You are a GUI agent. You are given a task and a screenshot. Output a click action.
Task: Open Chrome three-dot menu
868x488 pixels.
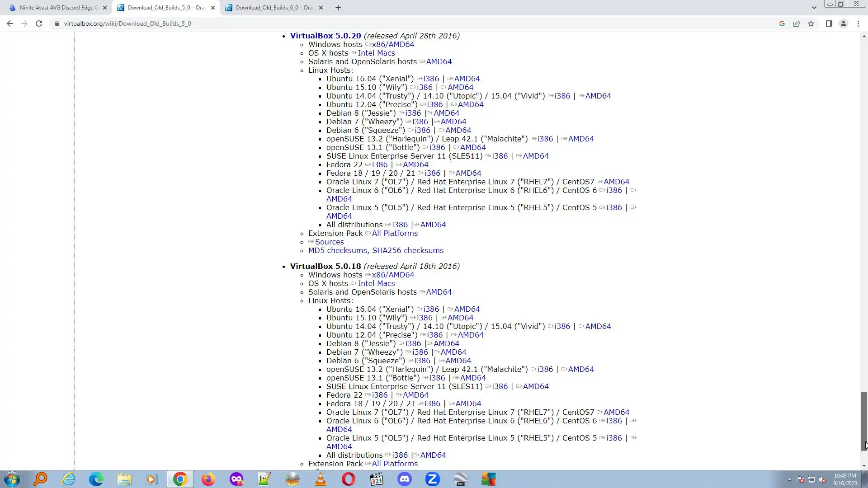pyautogui.click(x=858, y=23)
